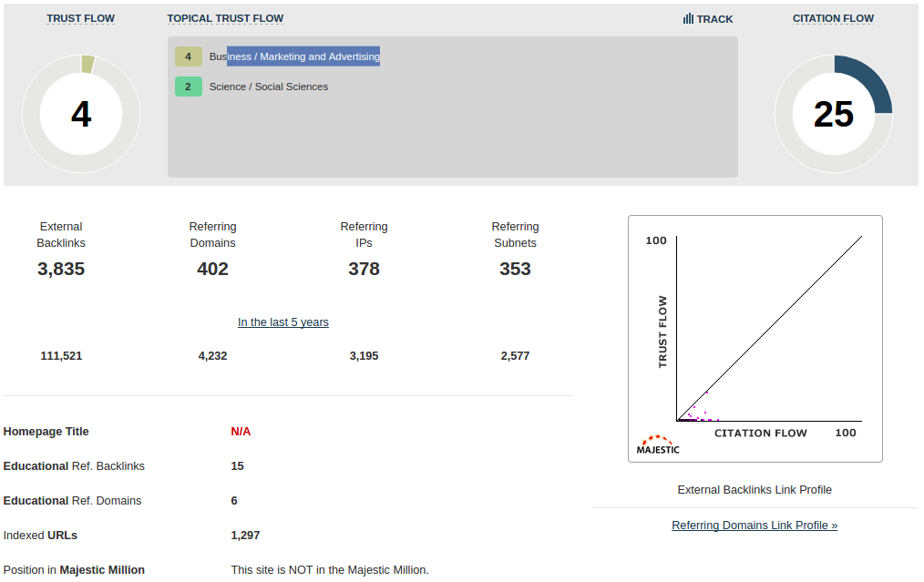Click the Indexed URLs value 1,297

(245, 536)
